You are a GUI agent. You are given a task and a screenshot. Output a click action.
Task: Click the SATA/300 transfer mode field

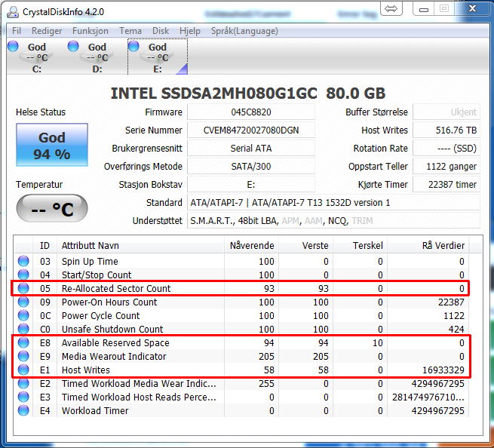point(251,167)
